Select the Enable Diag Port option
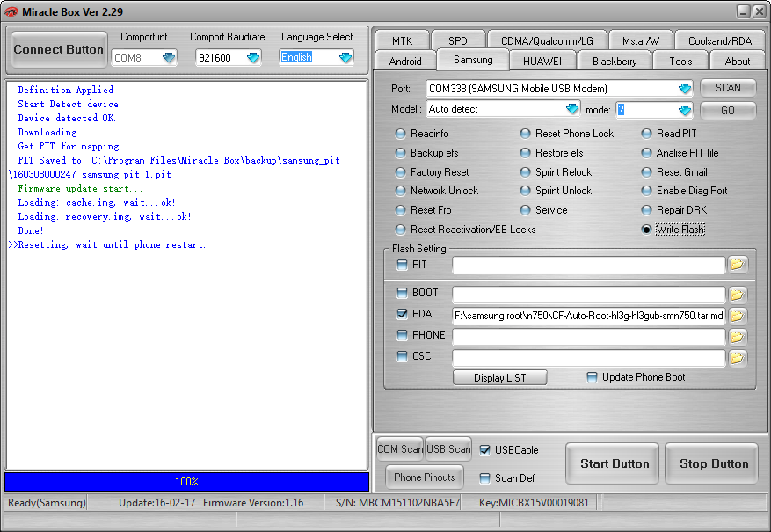This screenshot has height=532, width=771. (646, 191)
